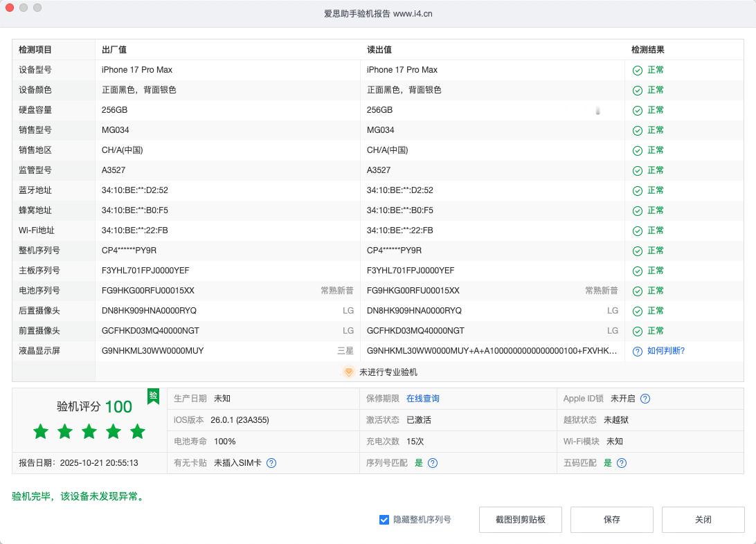Screen dimensions: 756x544
Task: Click the 截图到剪贴板 button
Action: point(521,519)
